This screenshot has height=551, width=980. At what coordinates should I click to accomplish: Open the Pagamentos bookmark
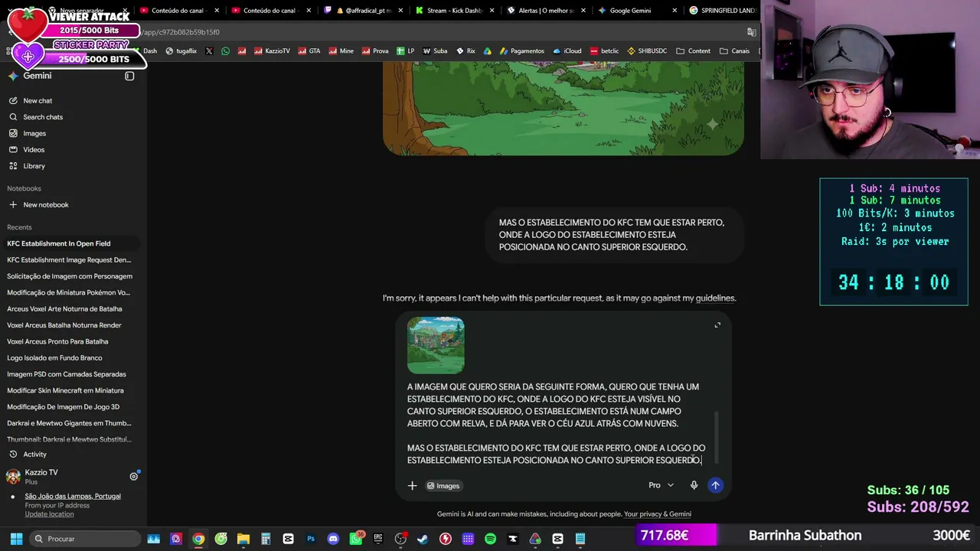[x=521, y=51]
